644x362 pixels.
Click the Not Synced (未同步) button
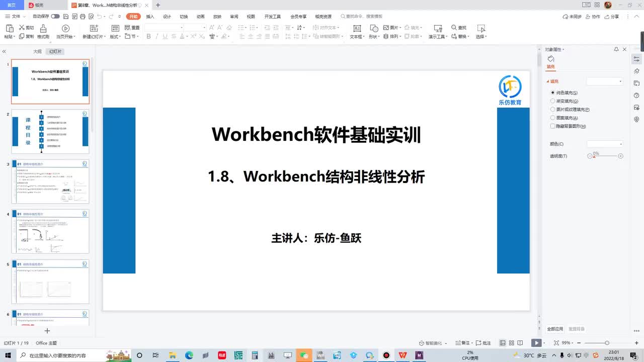pyautogui.click(x=572, y=17)
